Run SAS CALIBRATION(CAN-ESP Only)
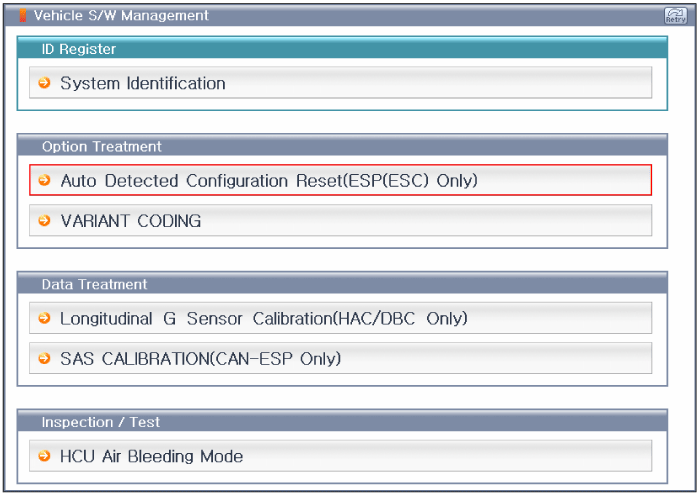This screenshot has height=495, width=700. pos(341,358)
